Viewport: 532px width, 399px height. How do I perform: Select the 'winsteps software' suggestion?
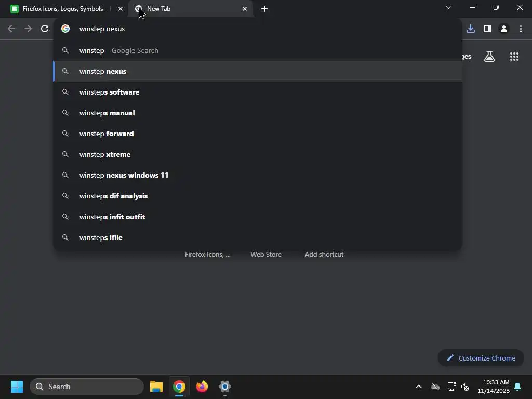pyautogui.click(x=258, y=92)
